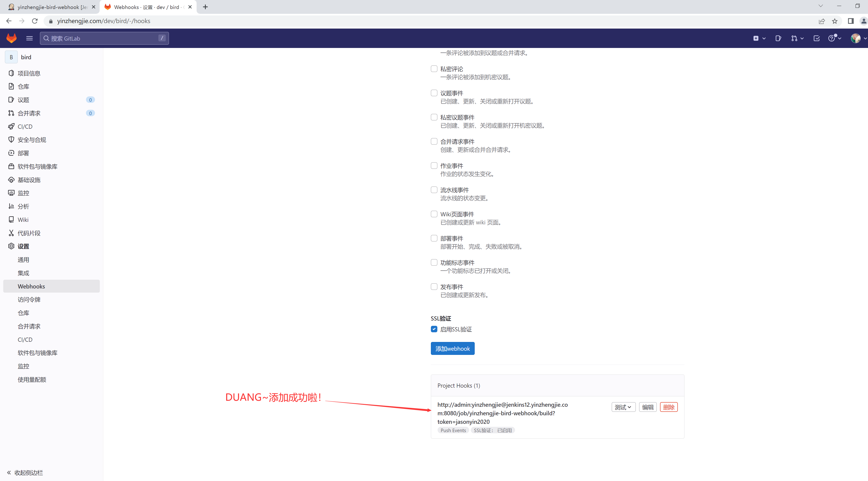Uncheck 启用SSL验证 checkbox
Image resolution: width=868 pixels, height=481 pixels.
click(x=434, y=329)
